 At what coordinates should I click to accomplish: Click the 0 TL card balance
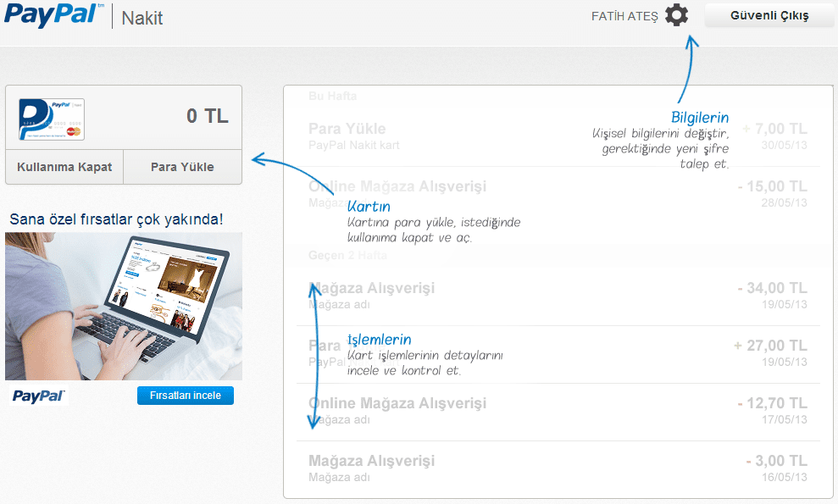pyautogui.click(x=208, y=116)
